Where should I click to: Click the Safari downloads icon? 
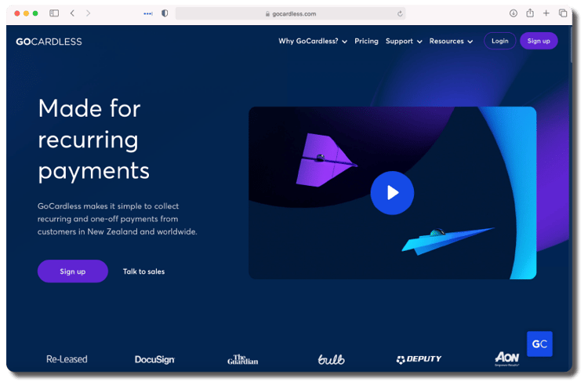(x=514, y=13)
